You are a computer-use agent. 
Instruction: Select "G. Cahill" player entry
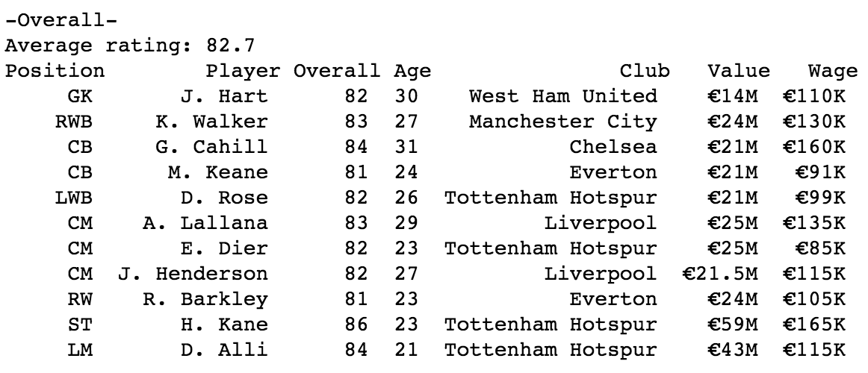click(211, 148)
